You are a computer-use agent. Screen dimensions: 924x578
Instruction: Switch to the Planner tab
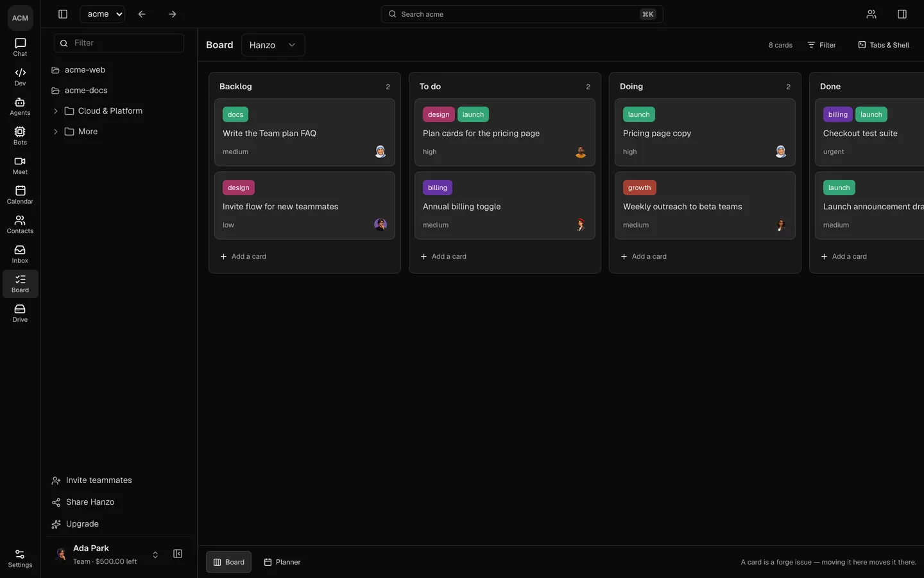point(282,562)
